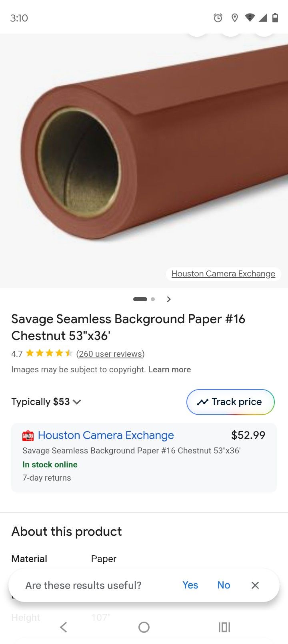Tap the Chestnut paper roll product image
This screenshot has height=644, width=288.
[152, 152]
